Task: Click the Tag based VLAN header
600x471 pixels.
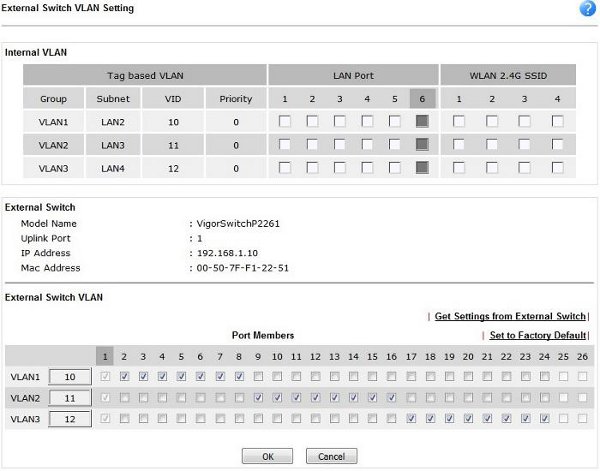Action: coord(145,75)
